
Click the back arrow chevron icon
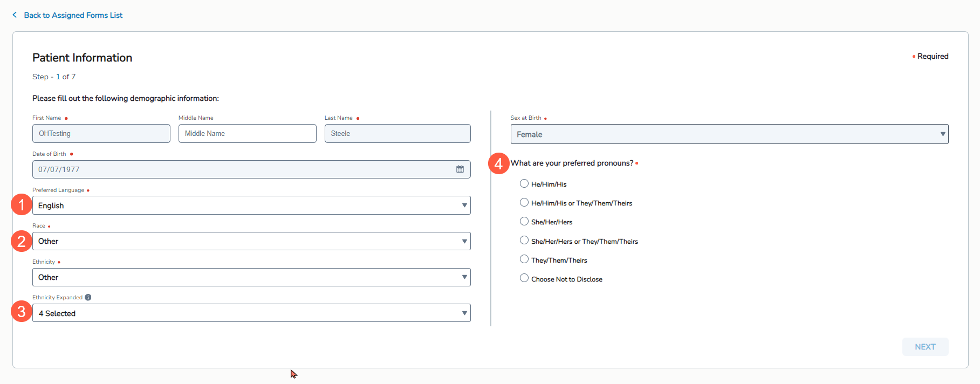(15, 15)
